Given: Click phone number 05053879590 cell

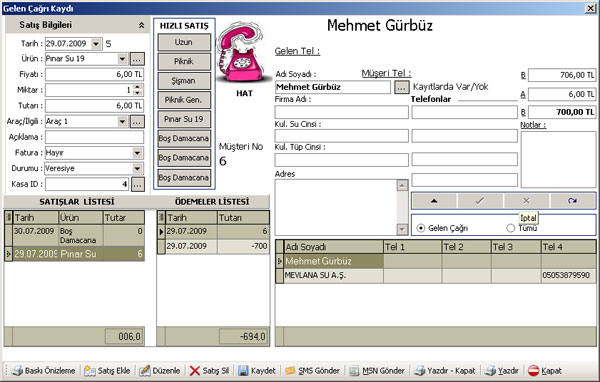Looking at the screenshot, I should point(568,276).
